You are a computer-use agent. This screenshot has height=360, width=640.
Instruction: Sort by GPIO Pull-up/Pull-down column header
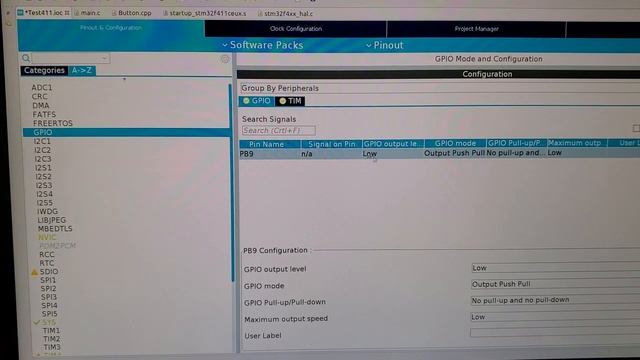coord(516,143)
